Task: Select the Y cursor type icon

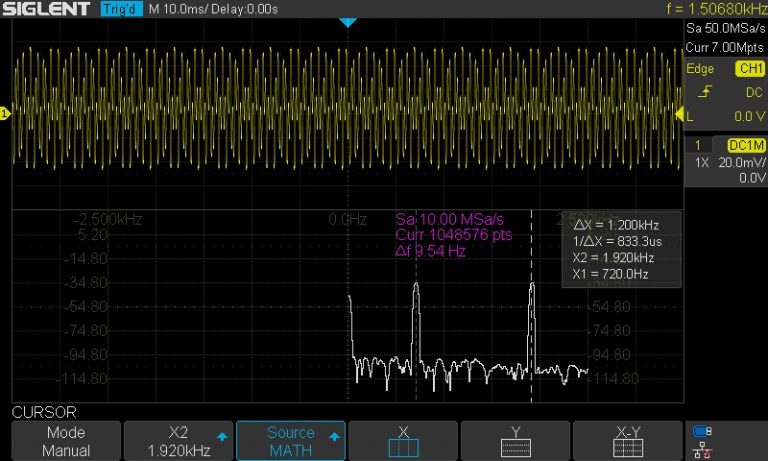Action: (x=515, y=441)
